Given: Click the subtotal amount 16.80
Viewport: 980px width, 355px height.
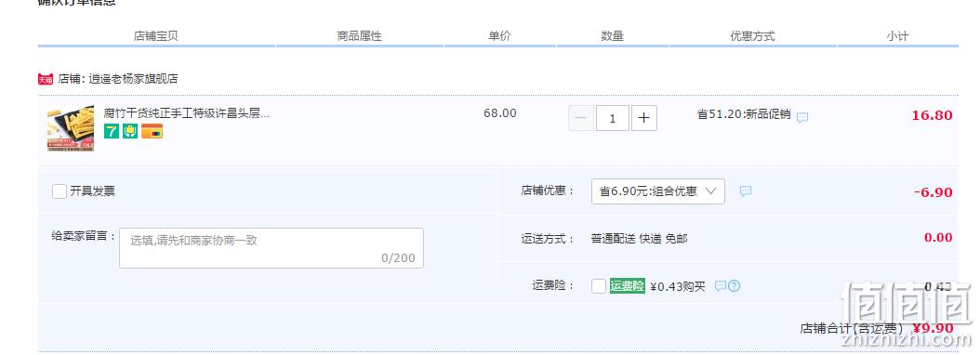Looking at the screenshot, I should [932, 115].
